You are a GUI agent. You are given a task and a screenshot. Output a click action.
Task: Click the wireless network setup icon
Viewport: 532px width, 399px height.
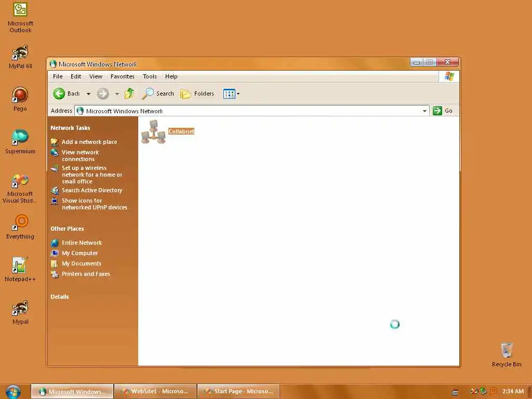click(54, 168)
